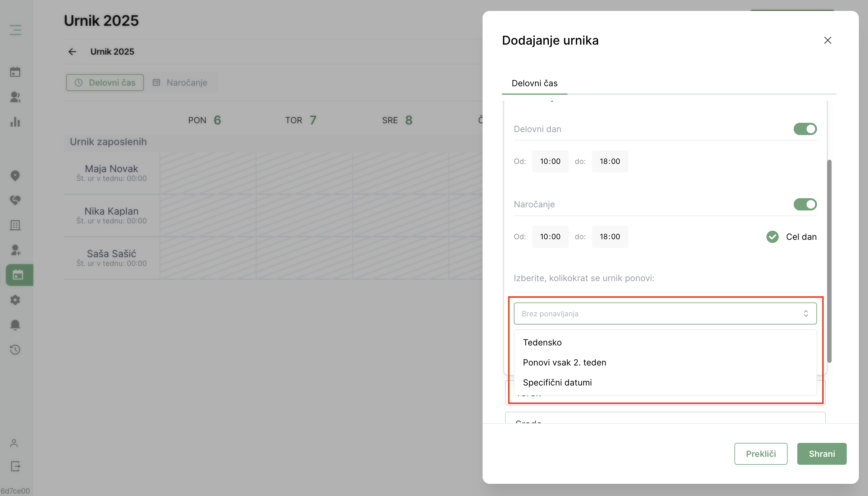Choose Ponovi vsak 2. teden option
Image resolution: width=868 pixels, height=496 pixels.
coord(564,362)
